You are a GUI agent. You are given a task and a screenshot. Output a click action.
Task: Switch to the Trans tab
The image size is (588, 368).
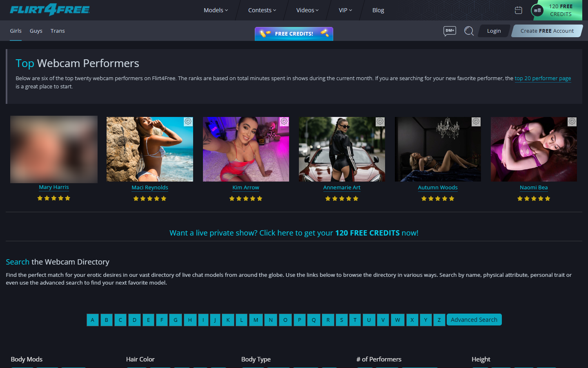pos(58,31)
